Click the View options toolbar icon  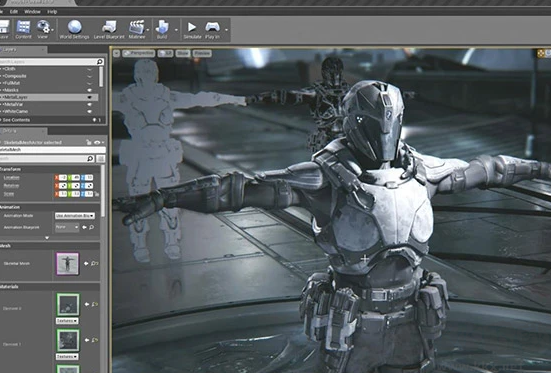[x=43, y=27]
